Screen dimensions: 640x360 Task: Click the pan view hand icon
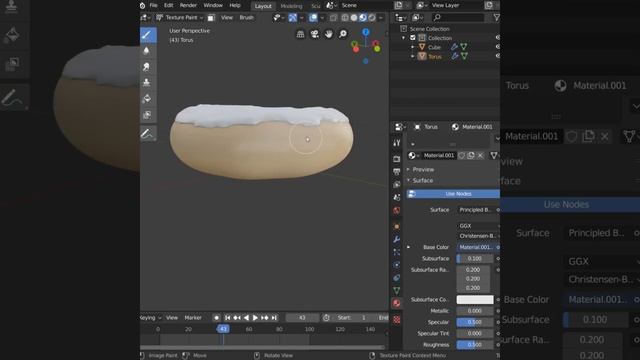tap(329, 34)
